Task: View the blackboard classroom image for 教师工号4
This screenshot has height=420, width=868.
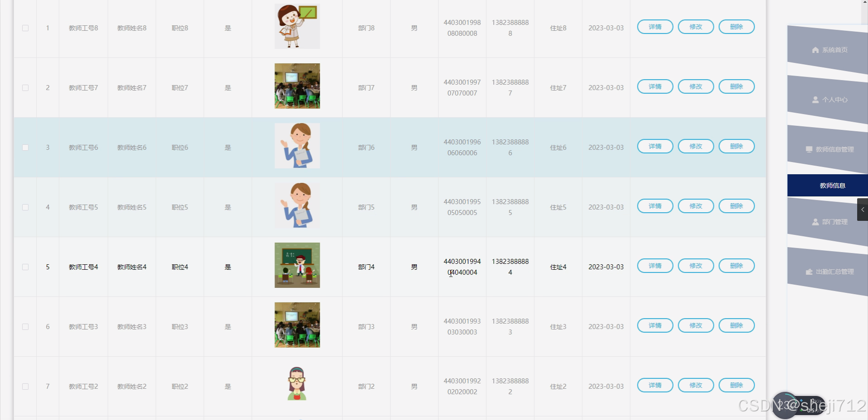Action: tap(297, 265)
